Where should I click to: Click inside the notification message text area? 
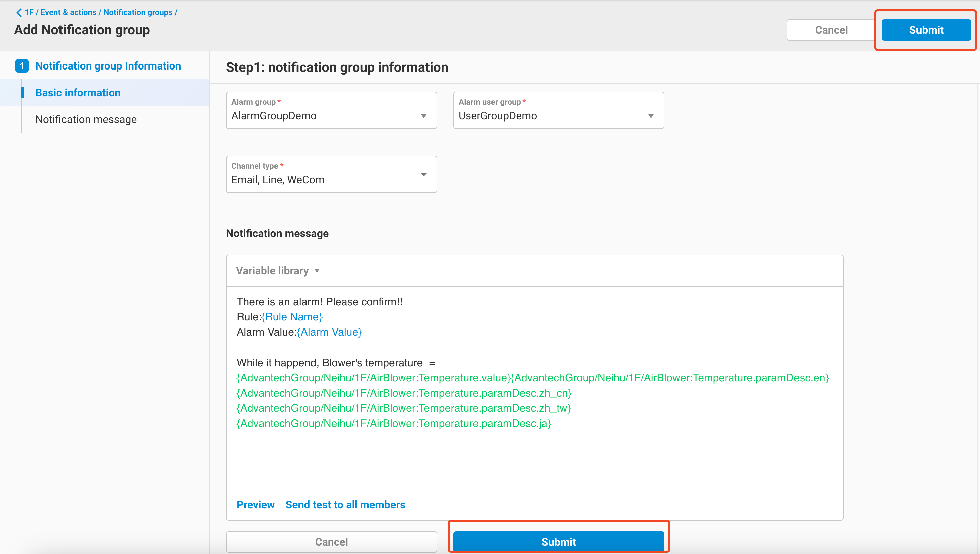[533, 456]
